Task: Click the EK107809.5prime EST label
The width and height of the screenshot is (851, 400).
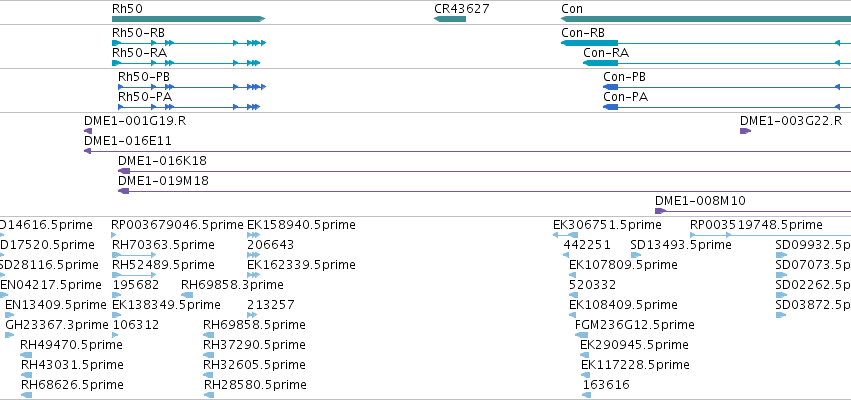Action: click(x=623, y=265)
